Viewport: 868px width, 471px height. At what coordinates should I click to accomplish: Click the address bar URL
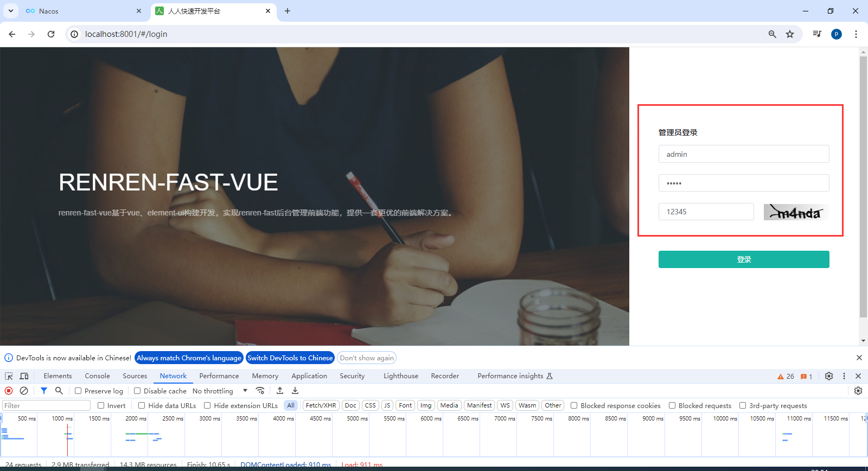126,34
